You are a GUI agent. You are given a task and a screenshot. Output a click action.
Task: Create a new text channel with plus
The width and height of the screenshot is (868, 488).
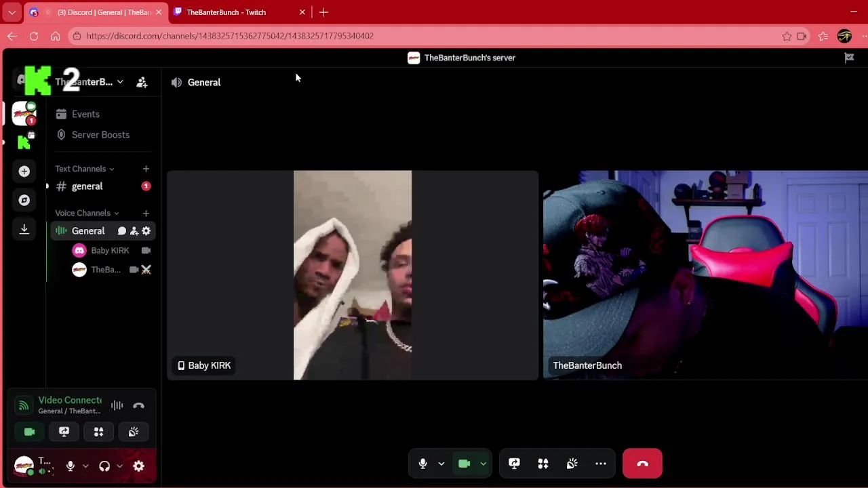click(x=146, y=169)
